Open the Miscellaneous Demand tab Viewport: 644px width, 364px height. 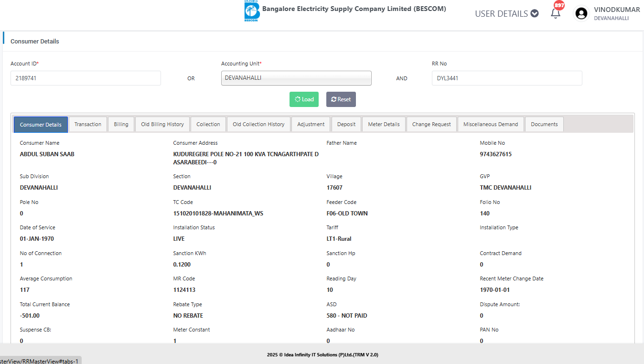coord(491,124)
